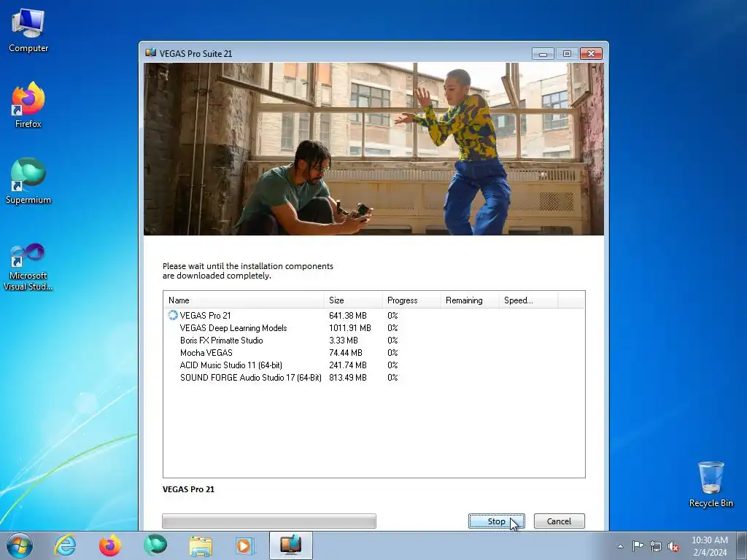
Task: Select the Boris FX Primatte Studio row
Action: point(373,340)
